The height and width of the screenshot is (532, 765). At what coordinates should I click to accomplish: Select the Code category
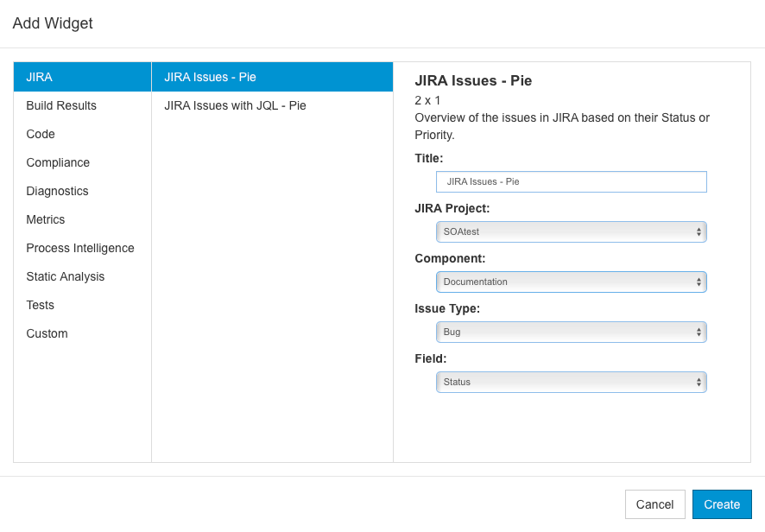[82, 134]
